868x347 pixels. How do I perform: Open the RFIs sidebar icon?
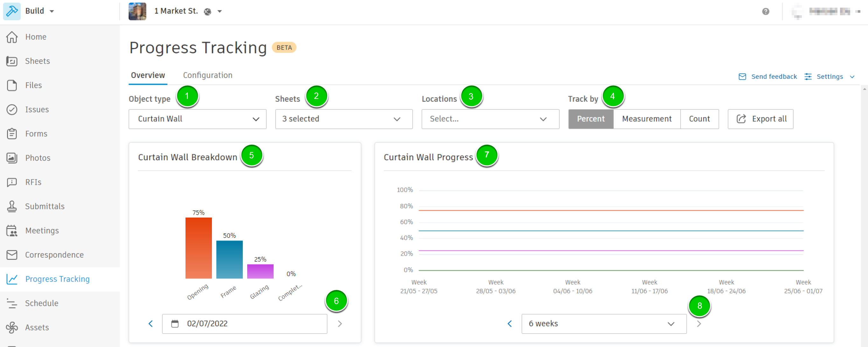click(x=12, y=182)
